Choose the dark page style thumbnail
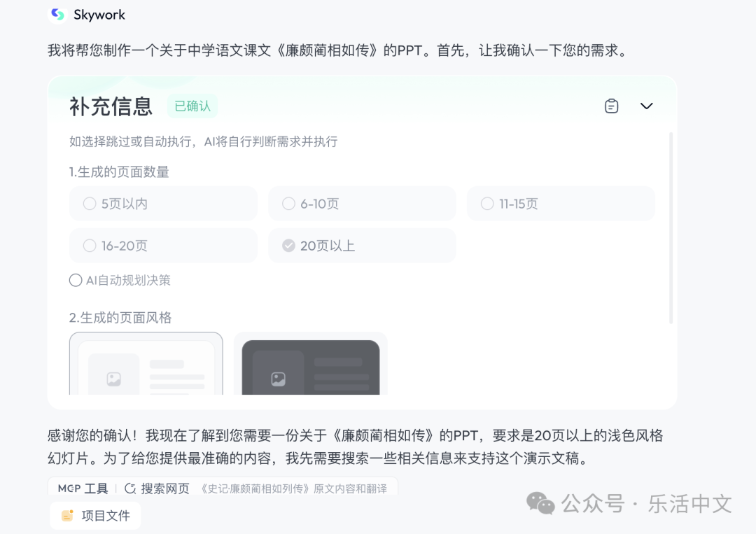The image size is (756, 534). click(310, 365)
